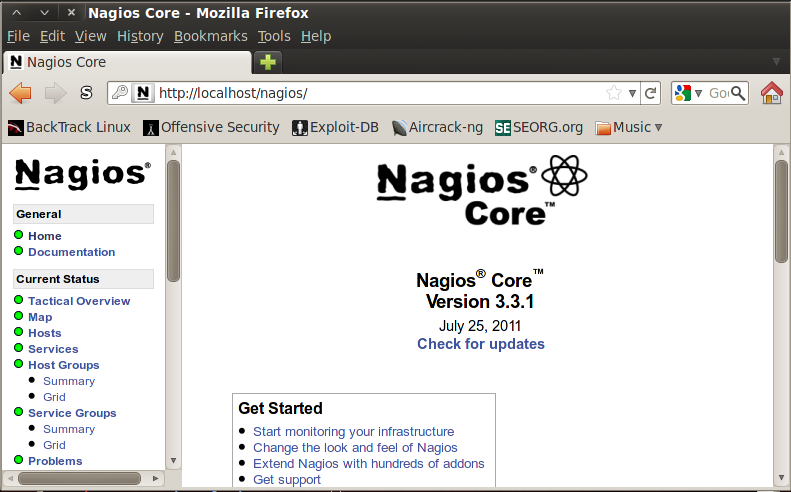Viewport: 791px width, 492px height.
Task: Click the Music bookmarks folder icon
Action: coord(603,128)
